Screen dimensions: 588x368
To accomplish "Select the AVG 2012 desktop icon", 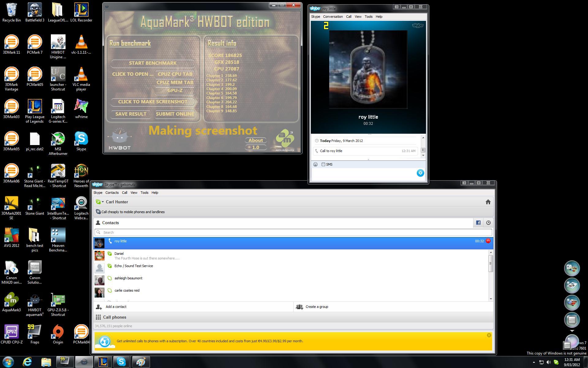I will point(12,238).
